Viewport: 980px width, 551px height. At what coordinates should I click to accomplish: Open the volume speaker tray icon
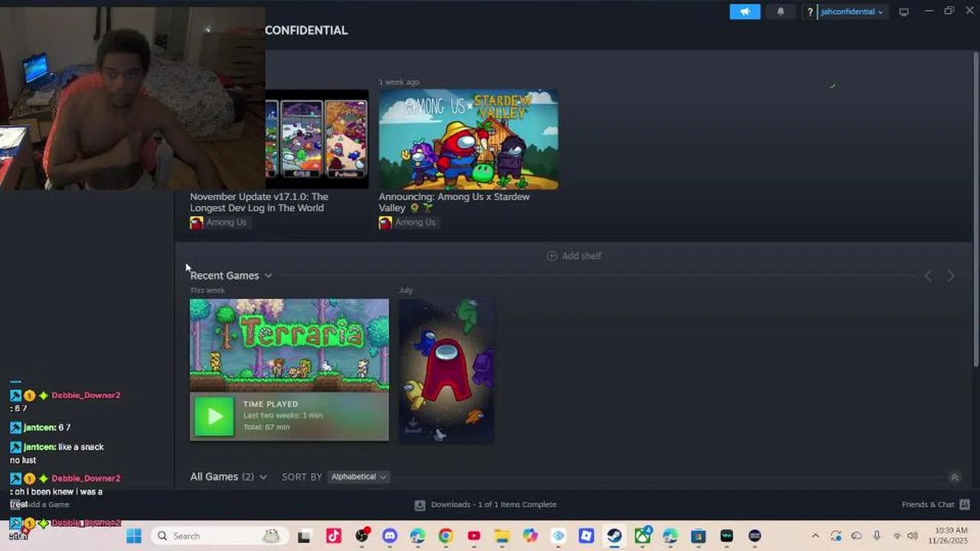912,536
